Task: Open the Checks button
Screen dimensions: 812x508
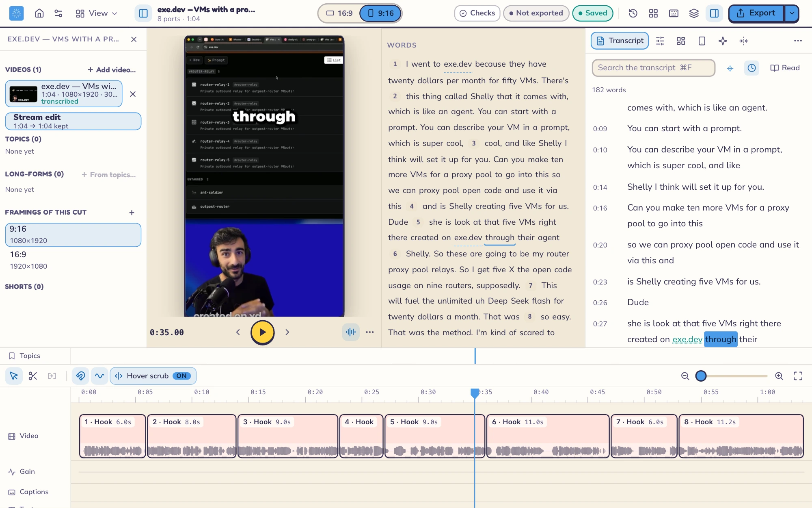Action: 477,13
